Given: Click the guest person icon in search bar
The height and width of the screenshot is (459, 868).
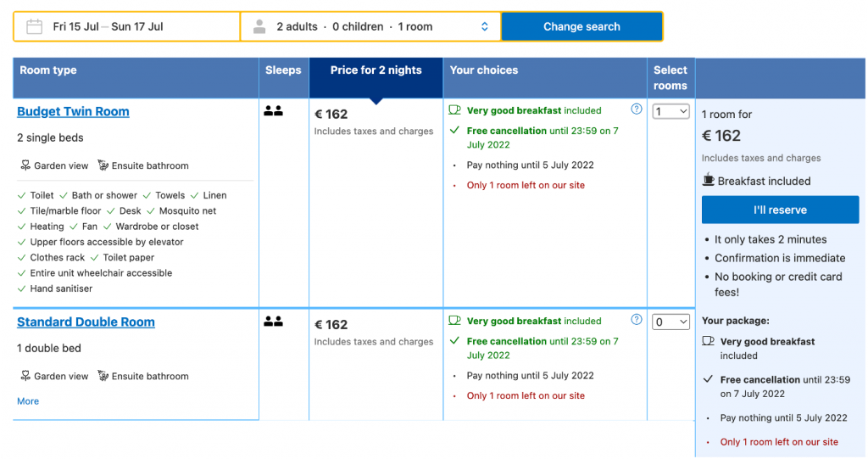Looking at the screenshot, I should pyautogui.click(x=259, y=26).
